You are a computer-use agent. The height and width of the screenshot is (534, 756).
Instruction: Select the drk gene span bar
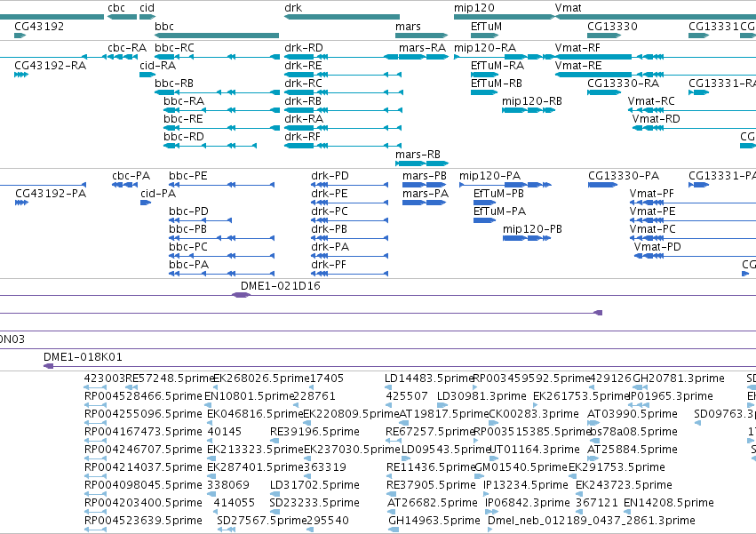(x=342, y=17)
